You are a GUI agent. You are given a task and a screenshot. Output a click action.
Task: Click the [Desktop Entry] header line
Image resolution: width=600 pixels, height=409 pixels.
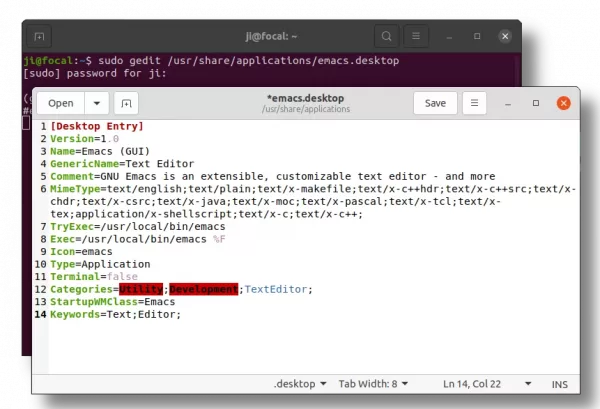click(97, 126)
